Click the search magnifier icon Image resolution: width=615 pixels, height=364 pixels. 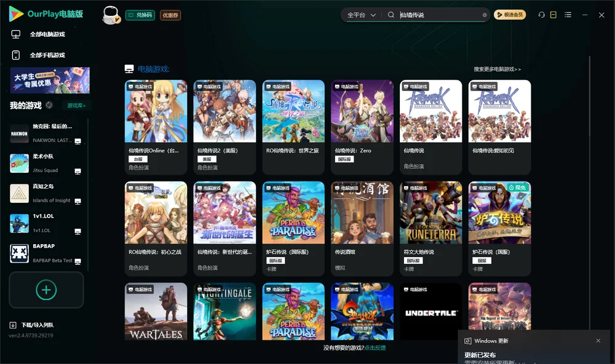(391, 15)
